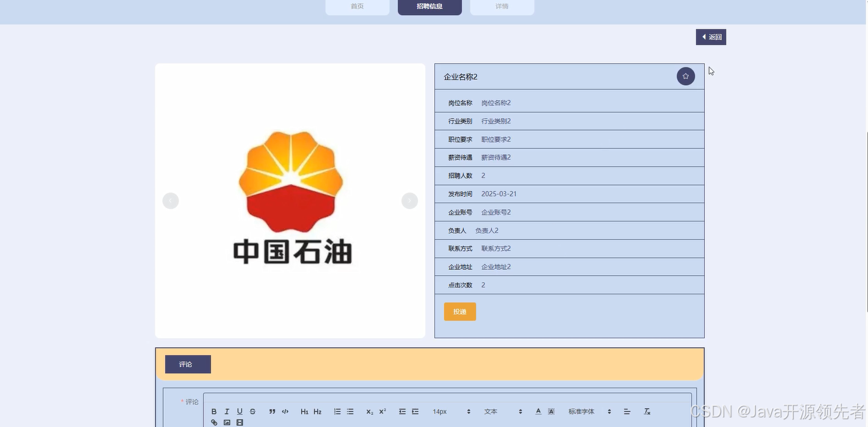Apply bold formatting in the comment editor
Screen dimensions: 868x427
(x=214, y=411)
